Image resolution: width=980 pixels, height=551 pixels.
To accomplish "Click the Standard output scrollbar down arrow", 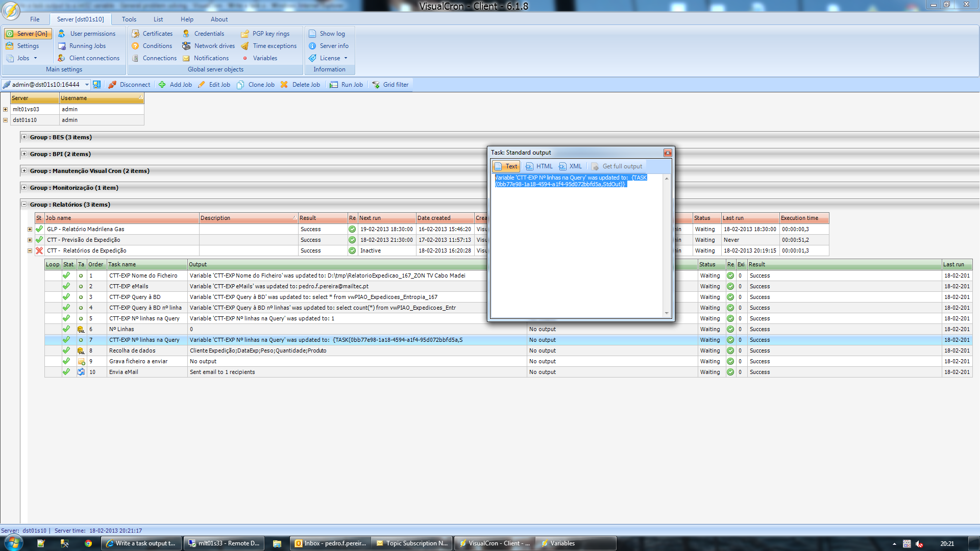I will 667,313.
